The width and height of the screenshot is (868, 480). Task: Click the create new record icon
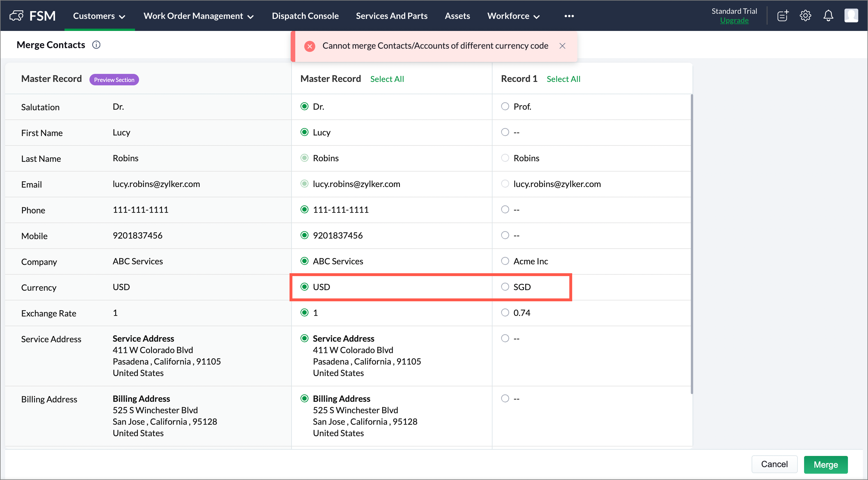782,15
